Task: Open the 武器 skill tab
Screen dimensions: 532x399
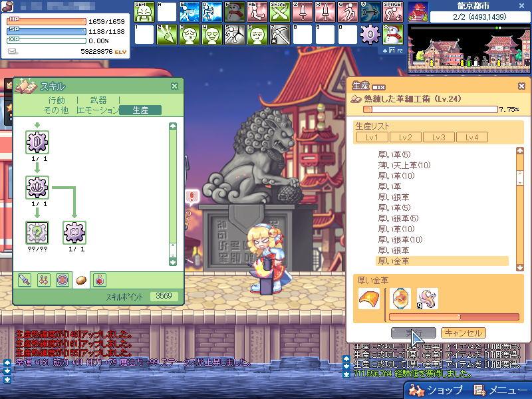Action: [98, 100]
